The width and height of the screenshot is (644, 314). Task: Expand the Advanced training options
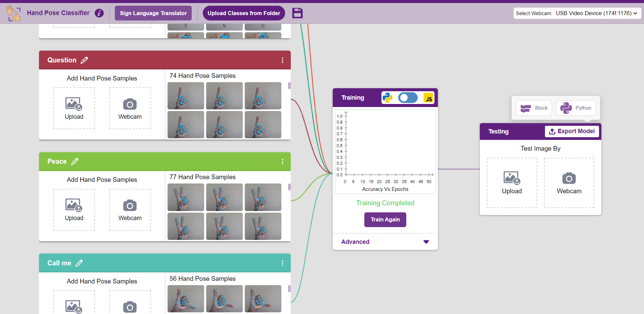[385, 242]
